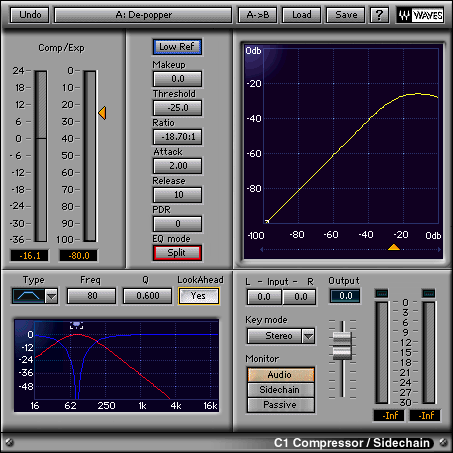Click the lower output fader handle
Viewport: 453px width, 453px height.
click(x=342, y=352)
